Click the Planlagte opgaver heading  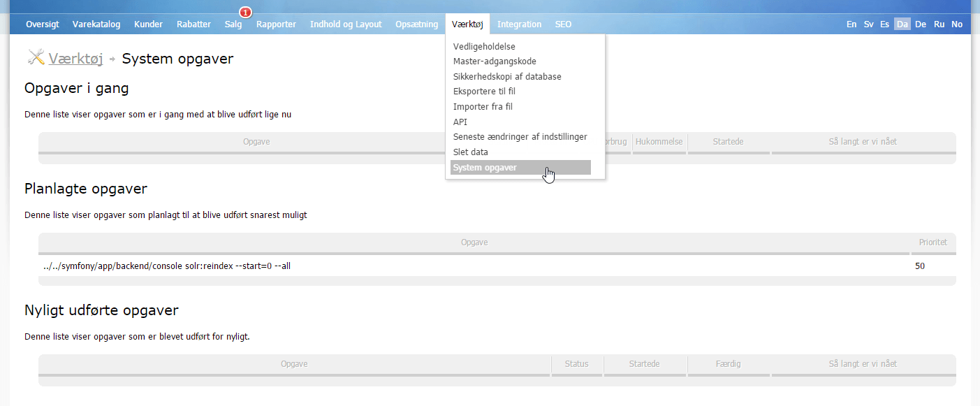(86, 189)
